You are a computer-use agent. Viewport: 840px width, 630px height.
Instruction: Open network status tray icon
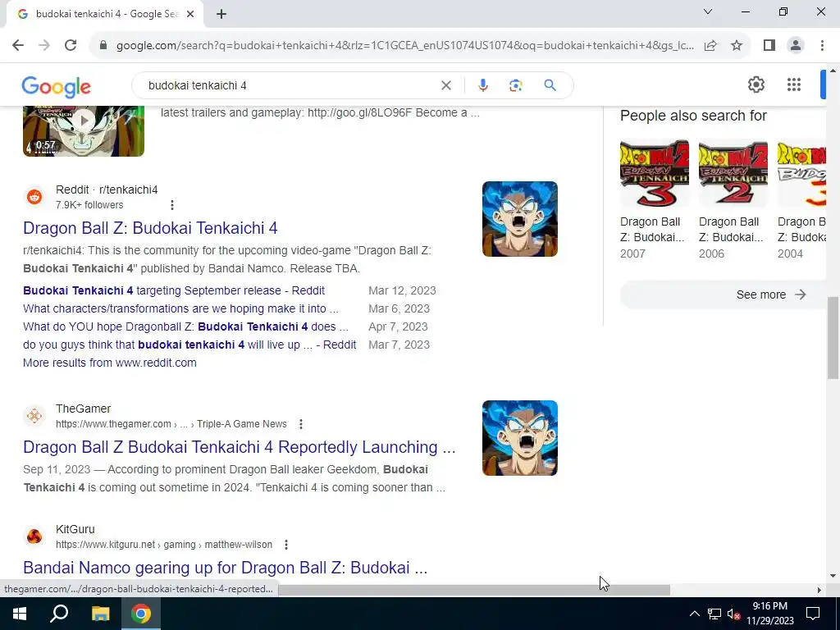[714, 614]
